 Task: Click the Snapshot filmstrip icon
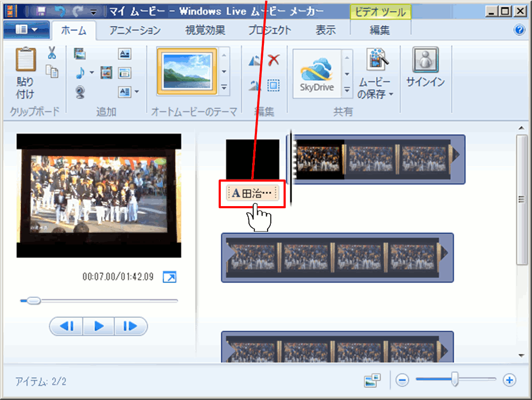(106, 72)
